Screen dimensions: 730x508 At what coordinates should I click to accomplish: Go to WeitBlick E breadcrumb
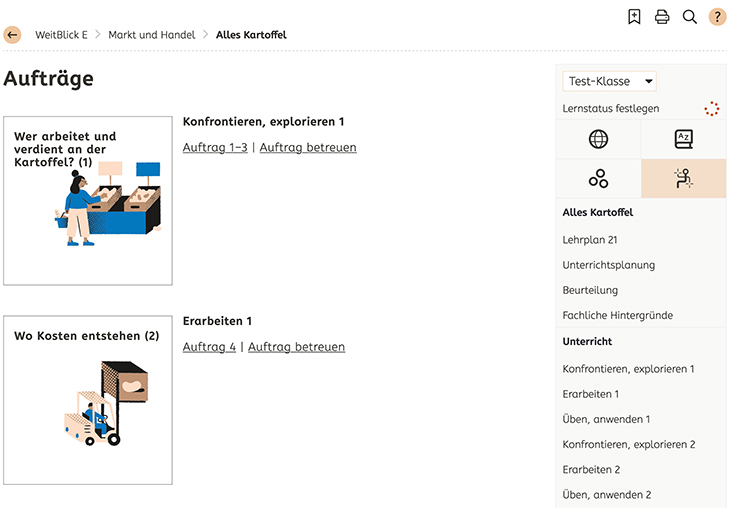[x=61, y=35]
